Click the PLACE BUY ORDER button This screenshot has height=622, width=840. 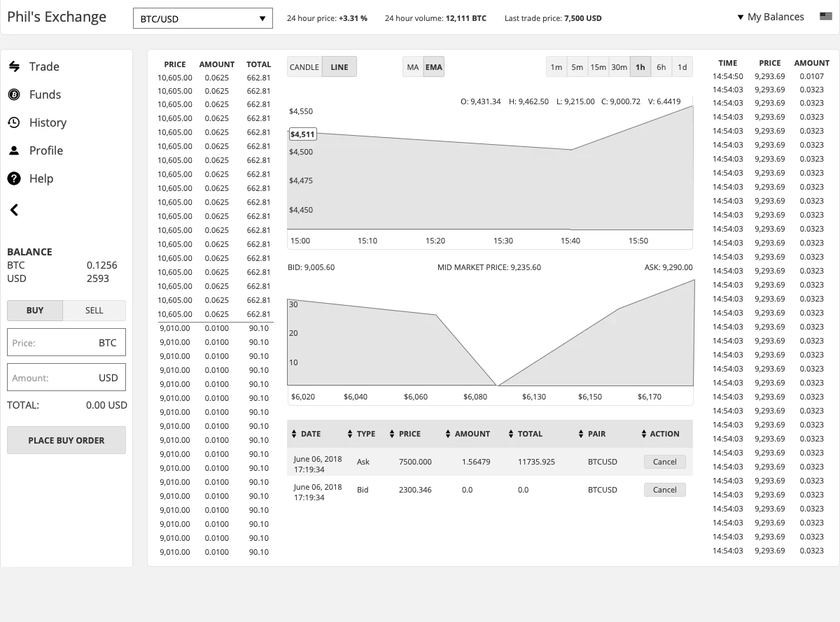66,440
